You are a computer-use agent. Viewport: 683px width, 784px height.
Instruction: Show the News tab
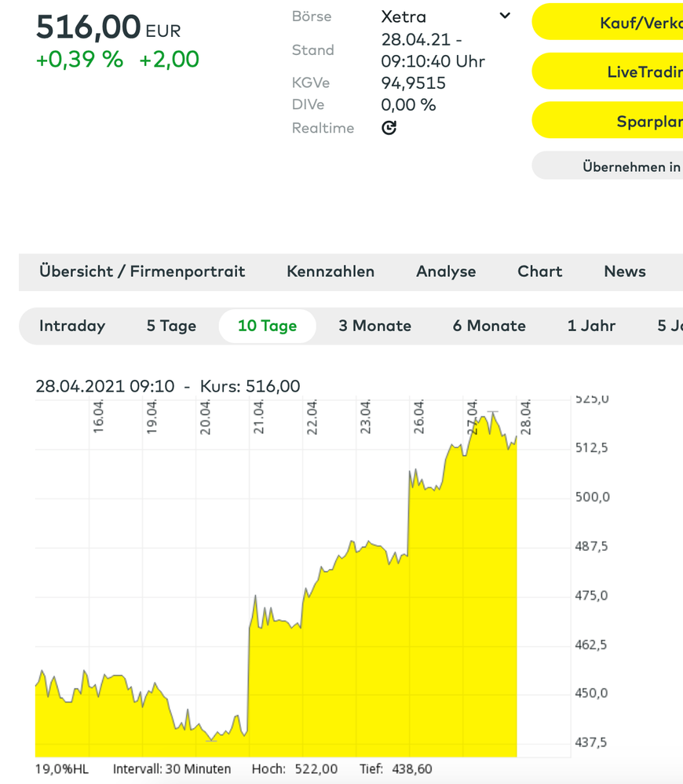(x=625, y=272)
